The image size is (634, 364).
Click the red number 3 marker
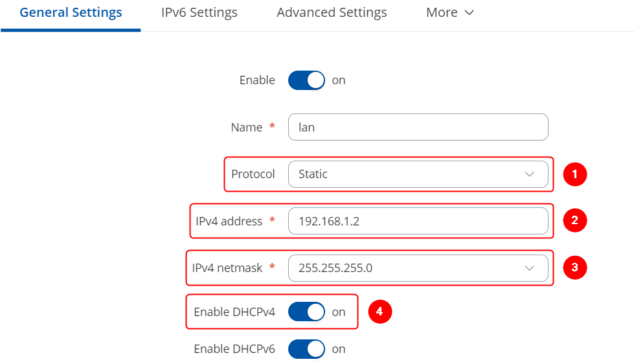pyautogui.click(x=574, y=267)
